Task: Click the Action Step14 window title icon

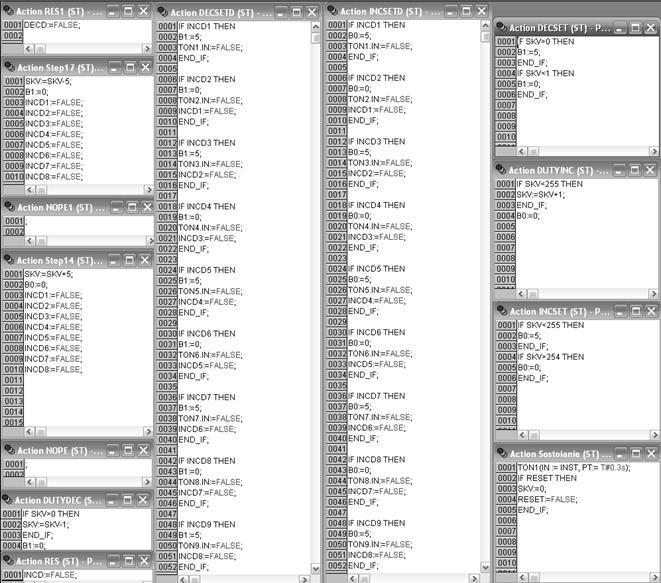Action: coord(9,259)
